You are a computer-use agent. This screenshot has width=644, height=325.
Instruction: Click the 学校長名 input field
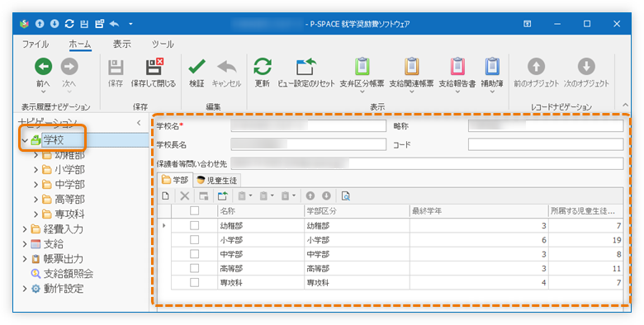[x=309, y=144]
